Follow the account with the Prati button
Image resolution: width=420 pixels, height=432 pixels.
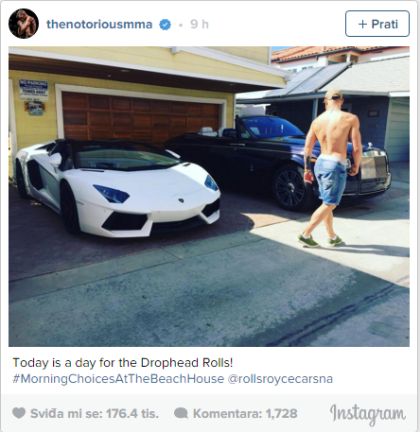[377, 24]
